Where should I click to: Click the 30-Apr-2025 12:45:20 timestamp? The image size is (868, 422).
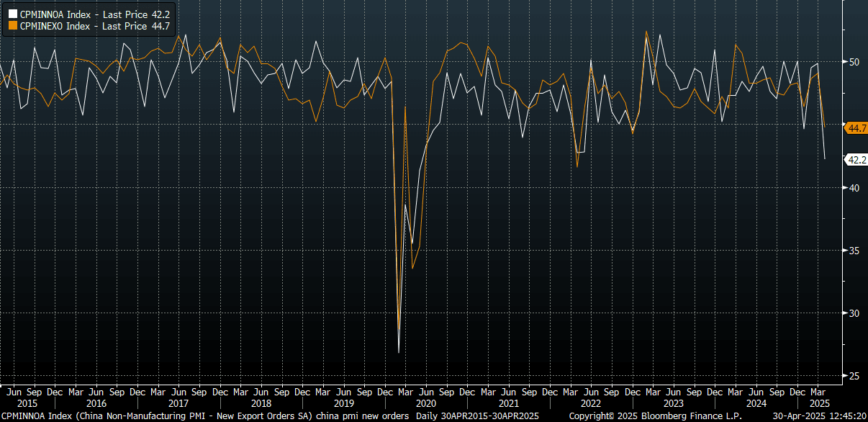(819, 416)
